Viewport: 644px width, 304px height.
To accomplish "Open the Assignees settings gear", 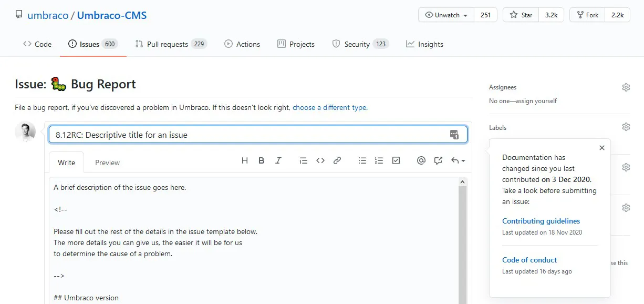I will click(626, 87).
